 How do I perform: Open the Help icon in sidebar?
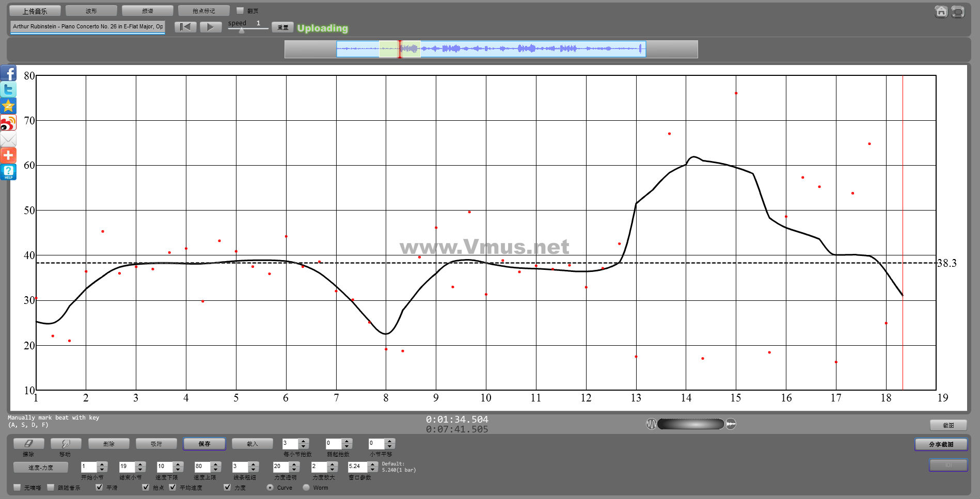point(8,172)
